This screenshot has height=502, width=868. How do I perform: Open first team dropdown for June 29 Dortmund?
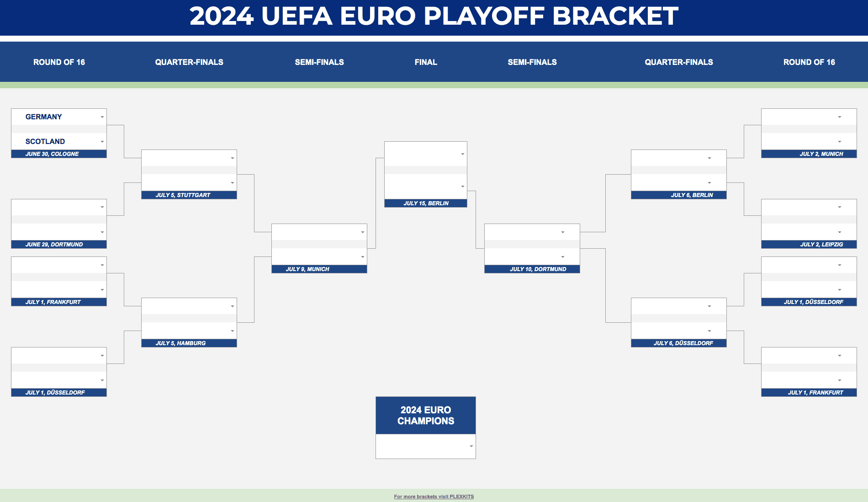(x=102, y=208)
